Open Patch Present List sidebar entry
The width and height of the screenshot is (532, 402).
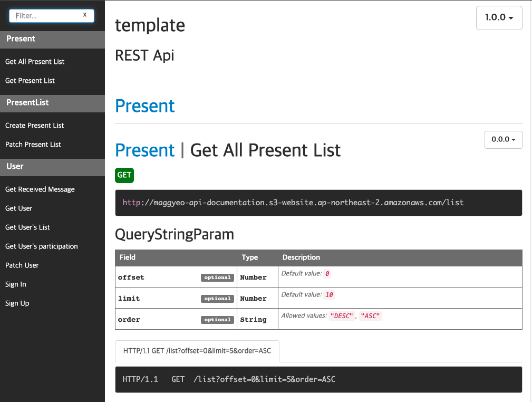(x=33, y=145)
